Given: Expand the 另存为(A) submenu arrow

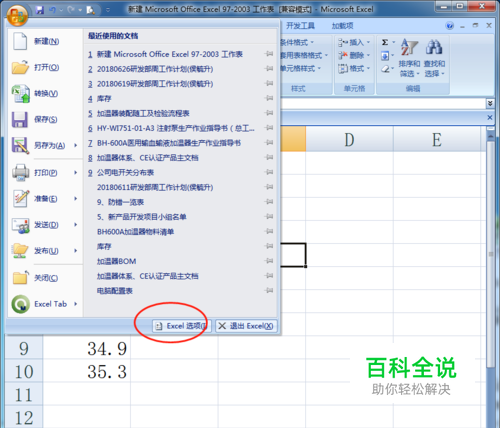Looking at the screenshot, I should pos(76,145).
